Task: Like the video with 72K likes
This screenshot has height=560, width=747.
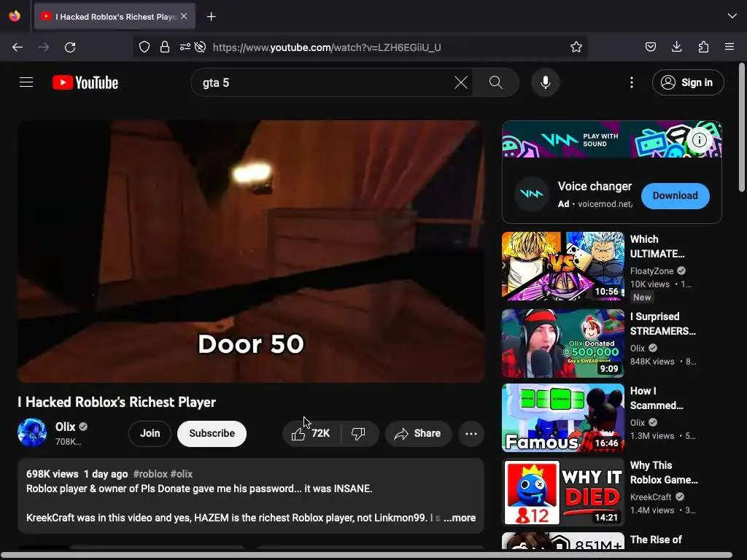Action: (311, 433)
